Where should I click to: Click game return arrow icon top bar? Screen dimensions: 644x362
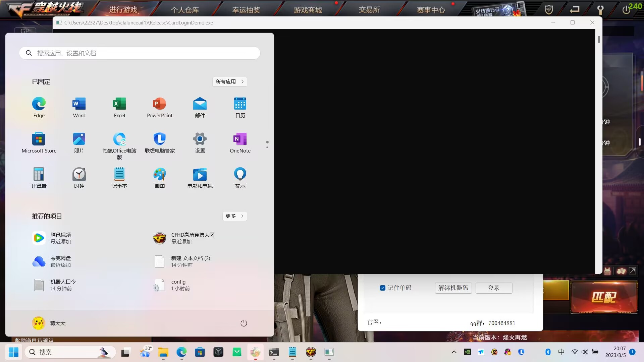[575, 10]
